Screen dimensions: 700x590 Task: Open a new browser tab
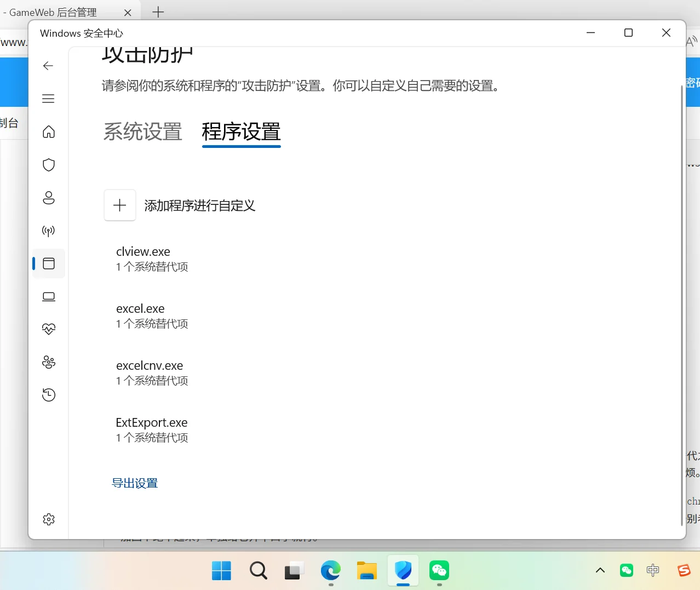pyautogui.click(x=158, y=12)
